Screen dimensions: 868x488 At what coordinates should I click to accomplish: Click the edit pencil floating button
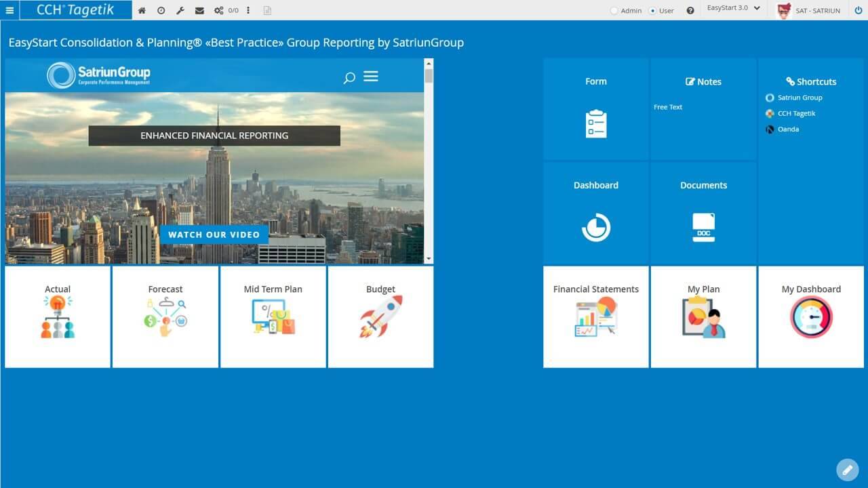tap(847, 470)
